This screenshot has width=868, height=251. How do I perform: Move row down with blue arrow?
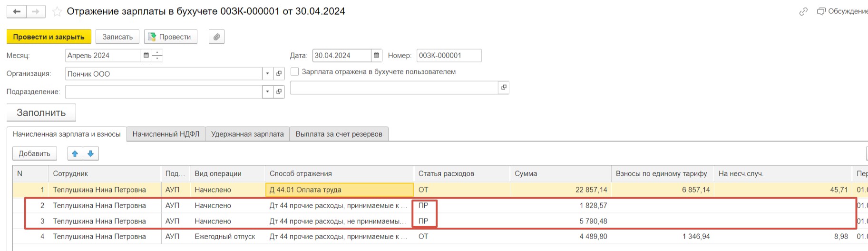tap(91, 153)
